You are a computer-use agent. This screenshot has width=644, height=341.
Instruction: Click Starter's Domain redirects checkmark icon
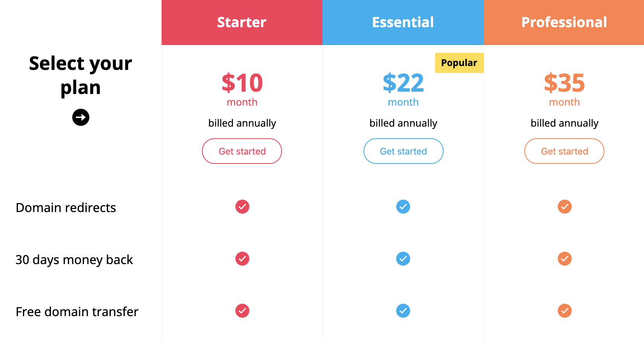pyautogui.click(x=242, y=207)
